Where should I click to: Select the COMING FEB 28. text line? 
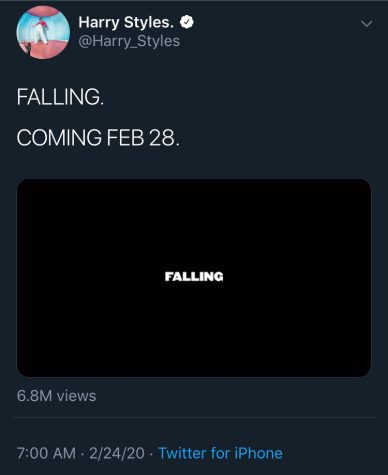coord(98,138)
